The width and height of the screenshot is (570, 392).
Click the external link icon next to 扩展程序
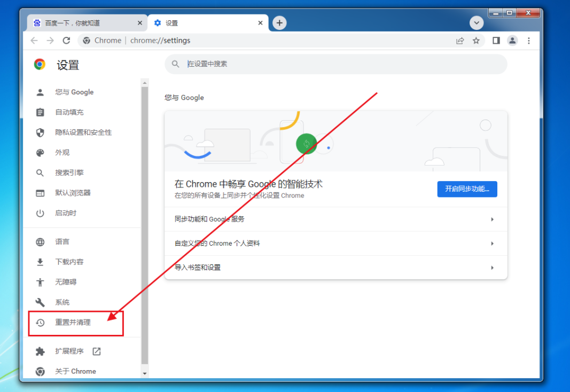[96, 351]
